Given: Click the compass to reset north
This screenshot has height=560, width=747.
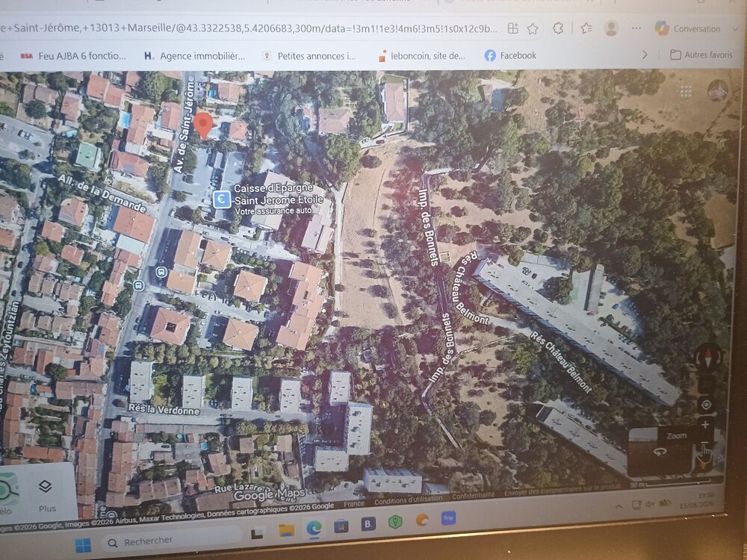Looking at the screenshot, I should [x=708, y=356].
